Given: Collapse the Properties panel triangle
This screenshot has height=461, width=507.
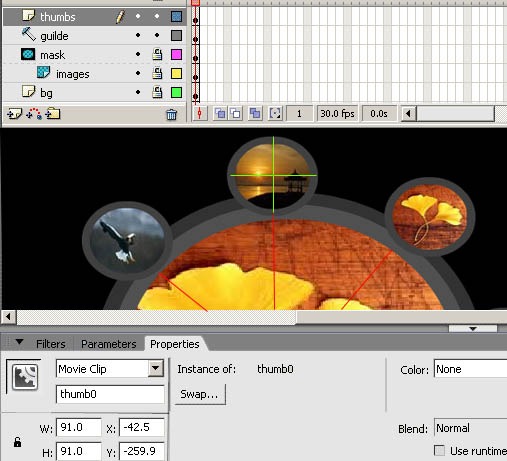Looking at the screenshot, I should click(19, 342).
